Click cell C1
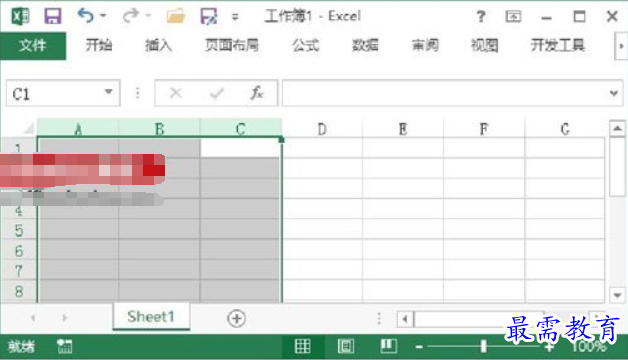 [x=240, y=147]
